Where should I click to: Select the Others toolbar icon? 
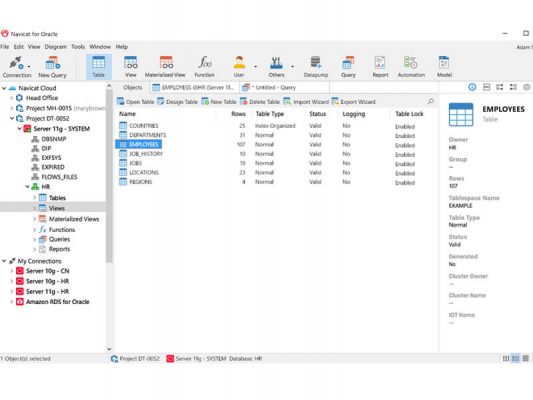click(276, 67)
